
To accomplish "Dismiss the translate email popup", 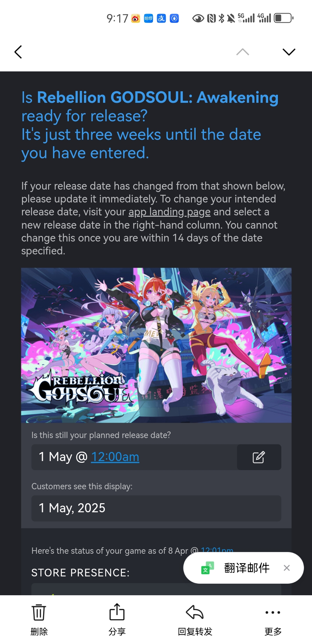I will pos(287,568).
